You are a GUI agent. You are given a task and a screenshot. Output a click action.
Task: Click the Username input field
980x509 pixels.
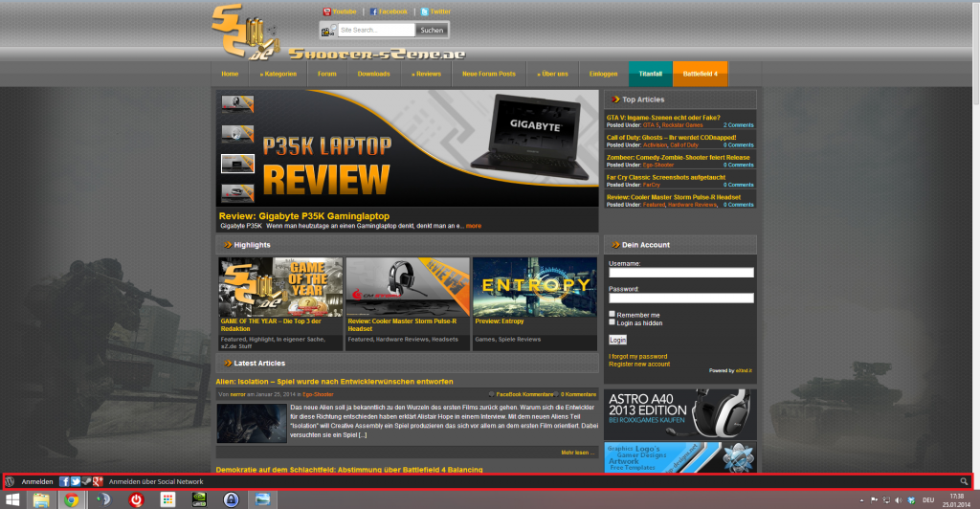(x=681, y=273)
